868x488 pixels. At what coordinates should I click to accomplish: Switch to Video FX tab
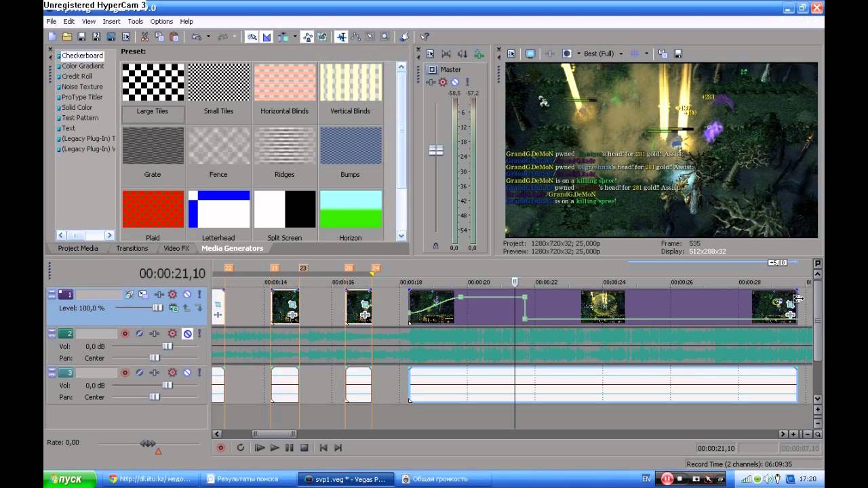176,249
